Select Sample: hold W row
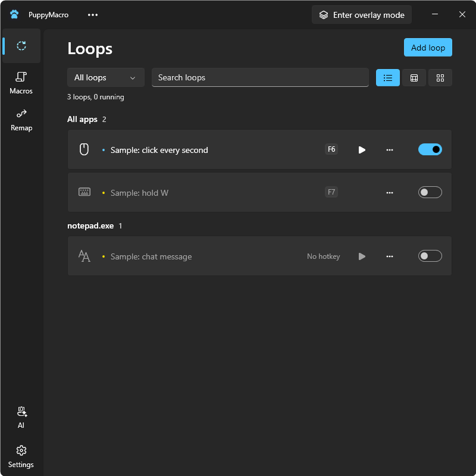Image resolution: width=476 pixels, height=476 pixels. (x=259, y=192)
